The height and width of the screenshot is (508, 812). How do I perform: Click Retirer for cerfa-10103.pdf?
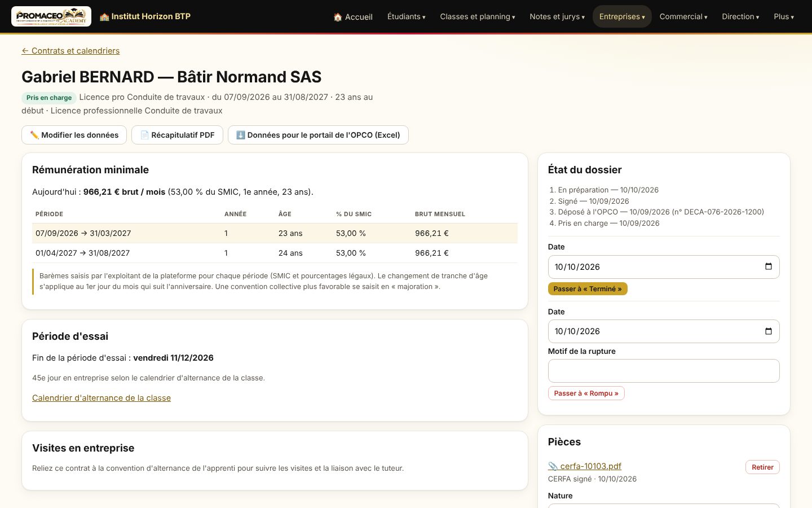(762, 467)
